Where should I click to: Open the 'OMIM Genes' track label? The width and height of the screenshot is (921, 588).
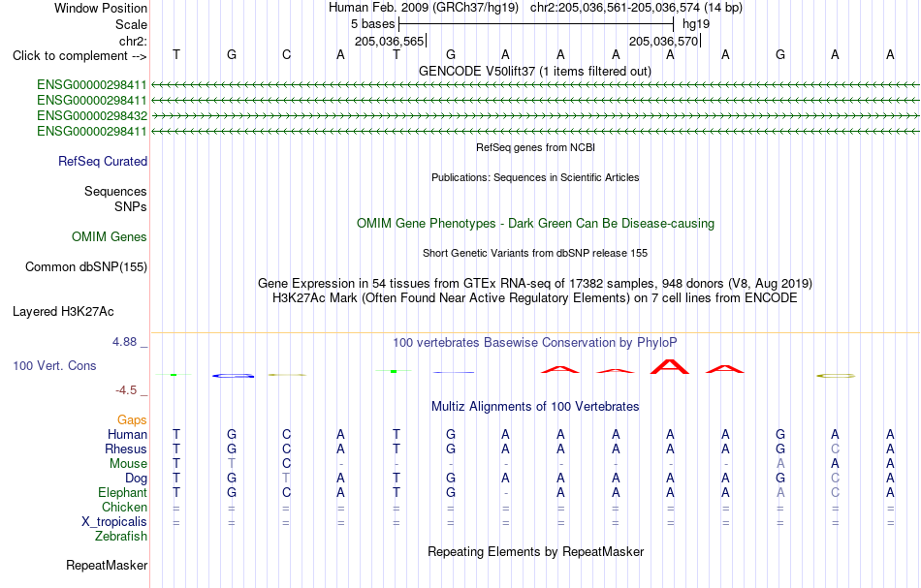(109, 237)
